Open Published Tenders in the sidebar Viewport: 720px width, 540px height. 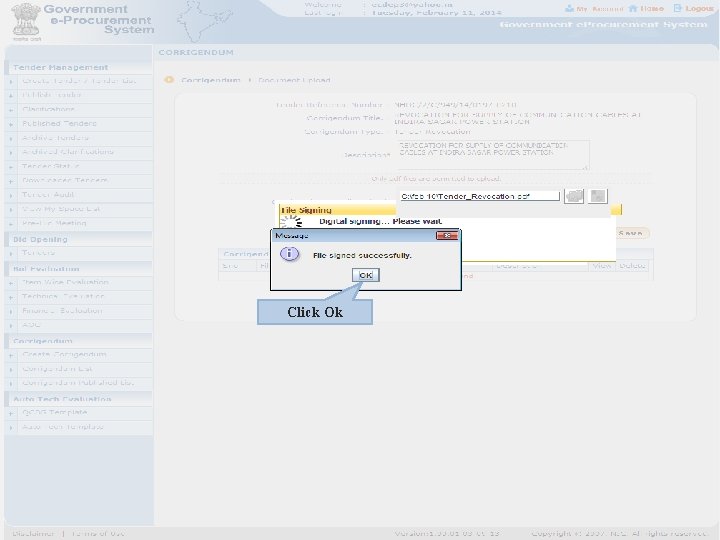click(x=59, y=124)
